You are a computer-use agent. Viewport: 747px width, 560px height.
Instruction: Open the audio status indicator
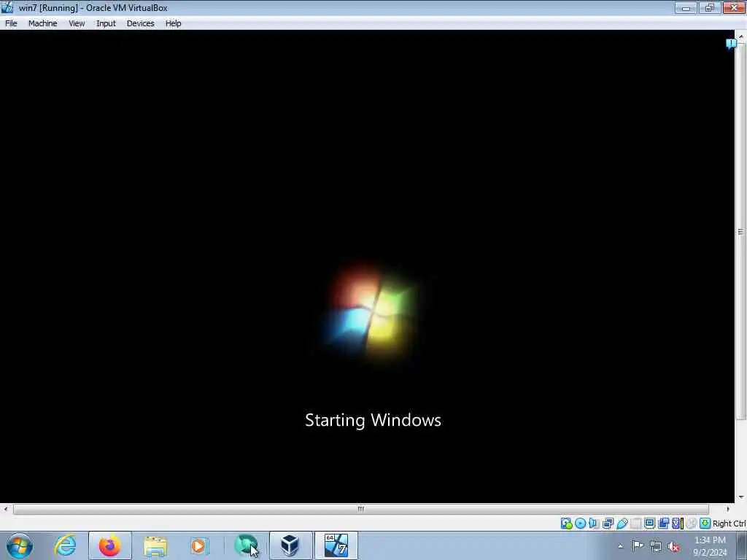594,524
